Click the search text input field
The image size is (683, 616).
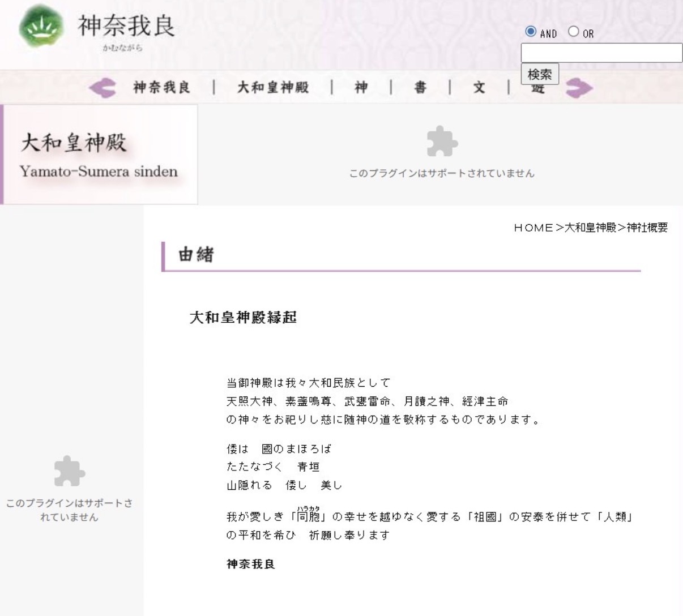pos(601,53)
